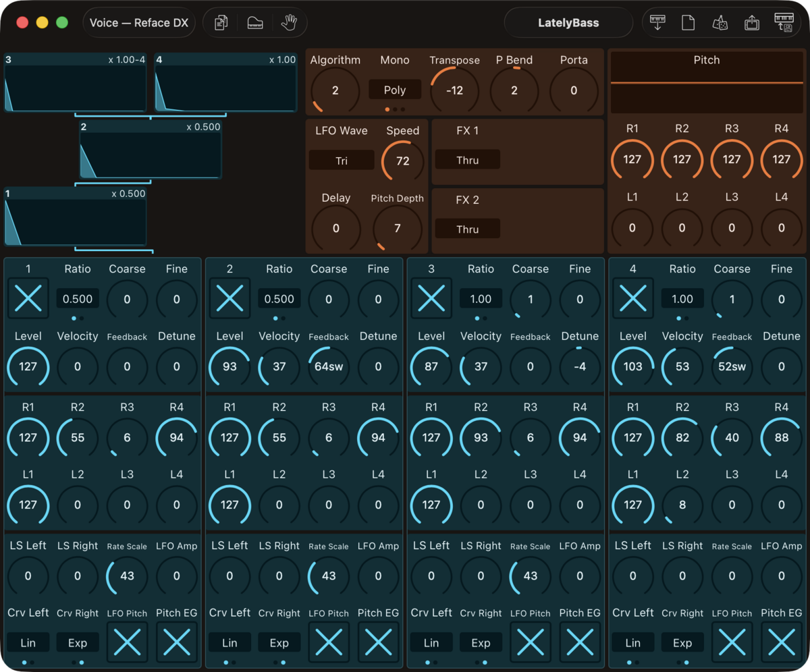810x672 pixels.
Task: Click the LatelyBass patch name
Action: [x=568, y=23]
